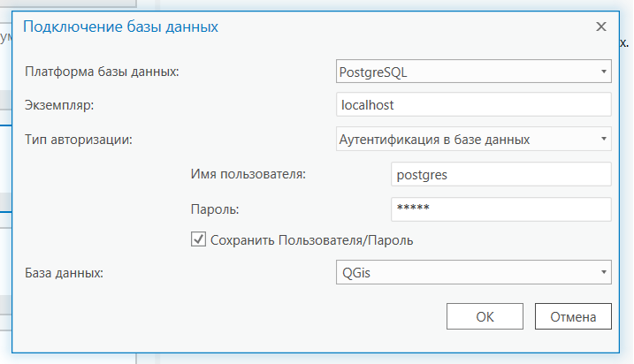Toggle the save user/password checkbox

[199, 239]
